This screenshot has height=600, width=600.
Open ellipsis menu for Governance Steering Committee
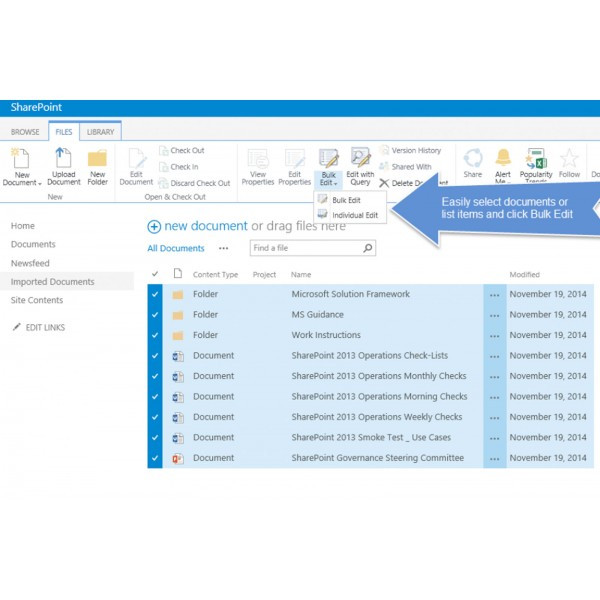coord(494,459)
